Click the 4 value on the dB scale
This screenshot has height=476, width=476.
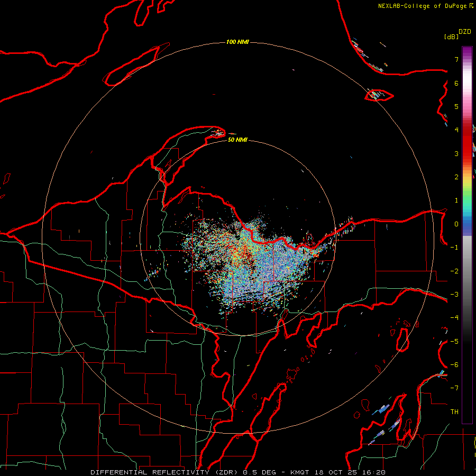click(x=456, y=130)
